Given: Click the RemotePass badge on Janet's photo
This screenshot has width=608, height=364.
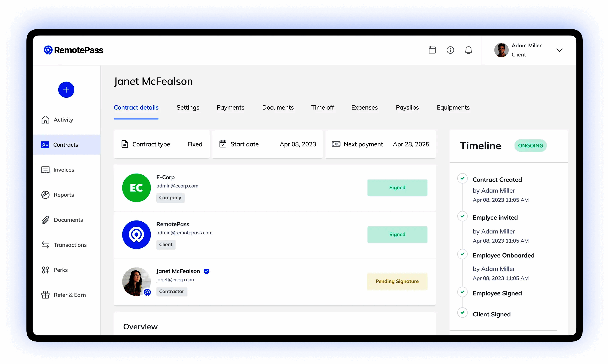Looking at the screenshot, I should tap(147, 292).
